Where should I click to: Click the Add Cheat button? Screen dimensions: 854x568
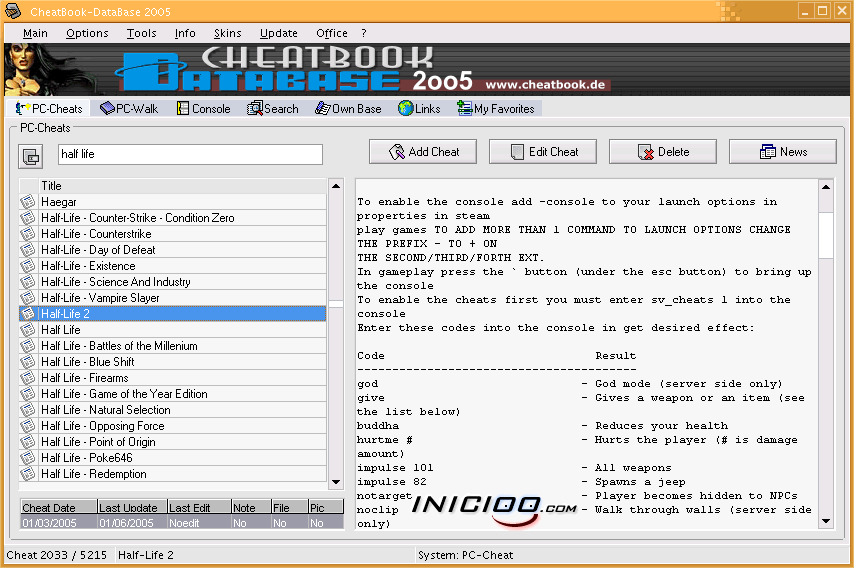pos(423,152)
